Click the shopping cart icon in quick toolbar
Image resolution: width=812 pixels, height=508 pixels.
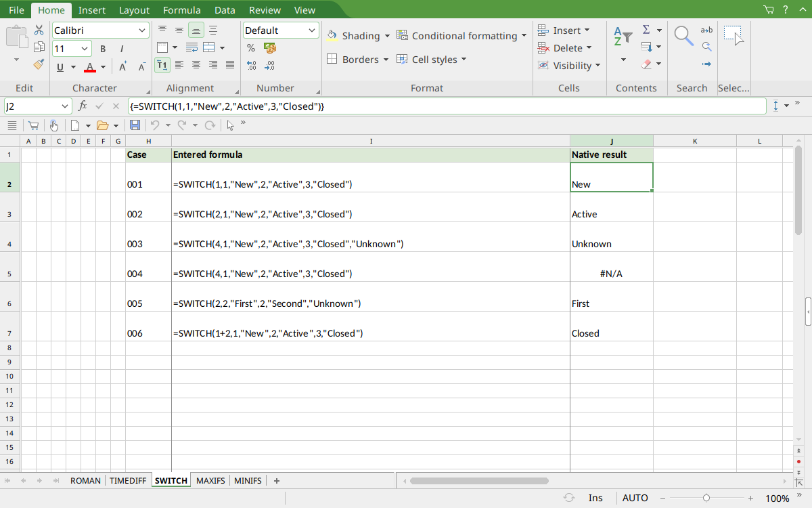pos(32,125)
